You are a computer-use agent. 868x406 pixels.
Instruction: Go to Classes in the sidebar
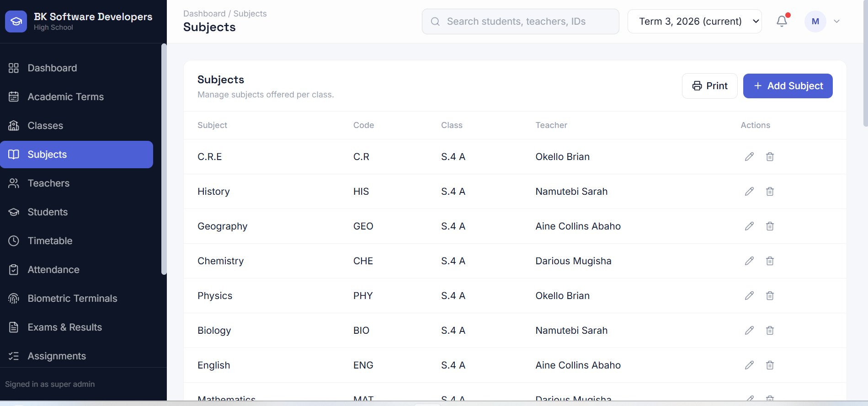[x=76, y=126]
